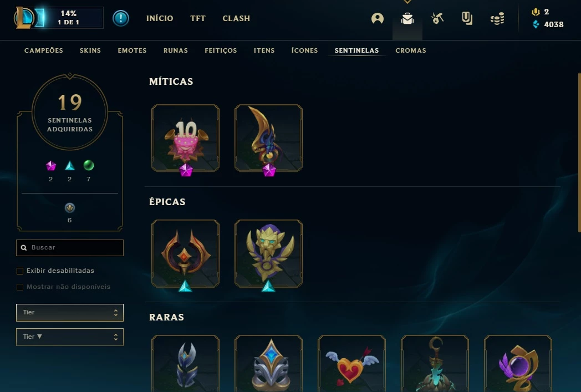
Task: Click the vertical scrollbar on right
Action: (579, 152)
